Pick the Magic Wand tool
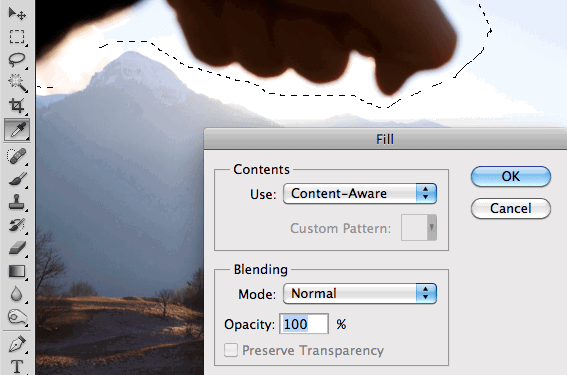567x375 pixels. pyautogui.click(x=17, y=83)
